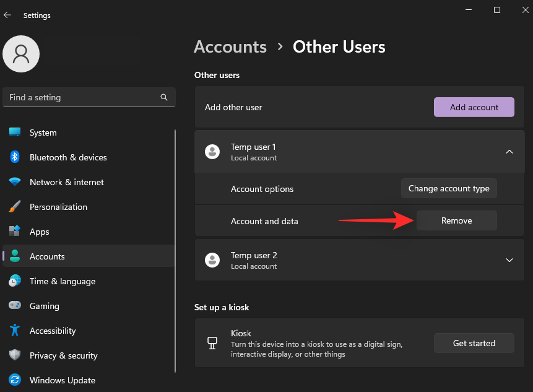Click the Windows Update sync icon
The height and width of the screenshot is (392, 533).
pos(15,380)
